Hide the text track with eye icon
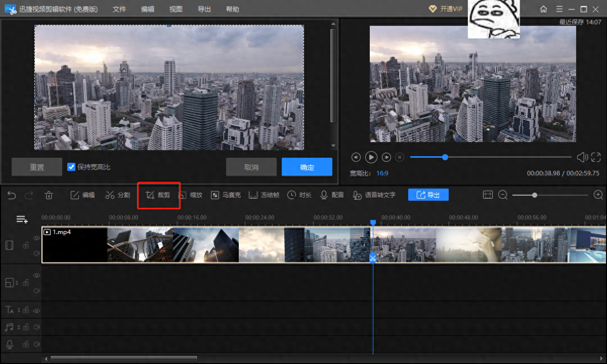 point(36,310)
